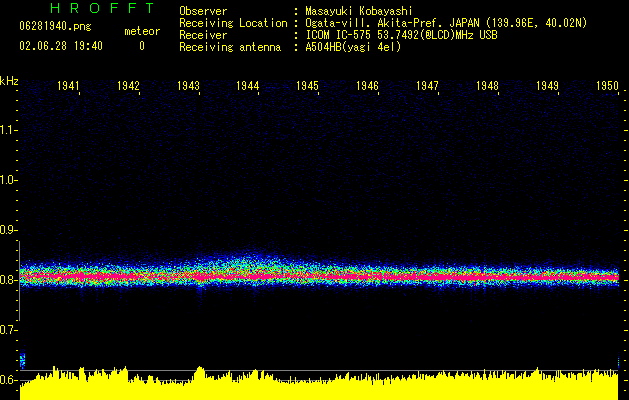Screen dimensions: 629x400
Task: Click the 02.06.28 19:40 timestamp
Action: point(61,46)
